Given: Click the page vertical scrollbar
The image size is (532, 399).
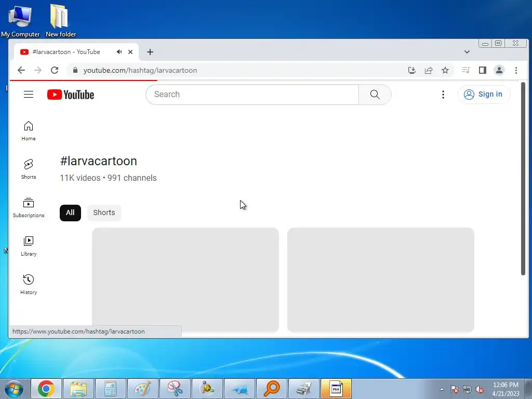Looking at the screenshot, I should pyautogui.click(x=523, y=179).
